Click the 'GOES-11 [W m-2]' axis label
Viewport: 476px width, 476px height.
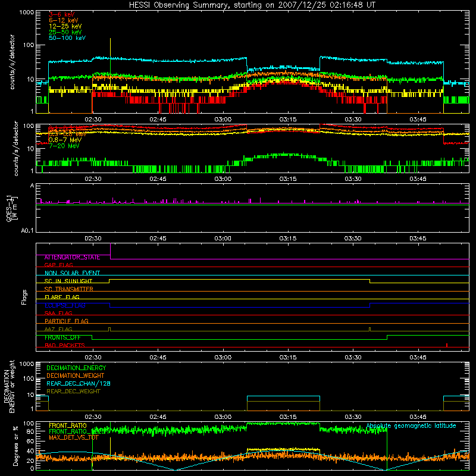tap(12, 208)
